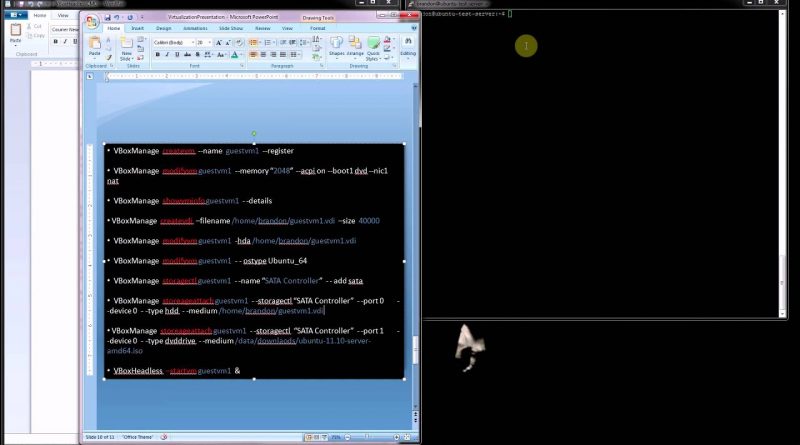Toggle bold formatting in PowerPoint Font group

coord(158,54)
